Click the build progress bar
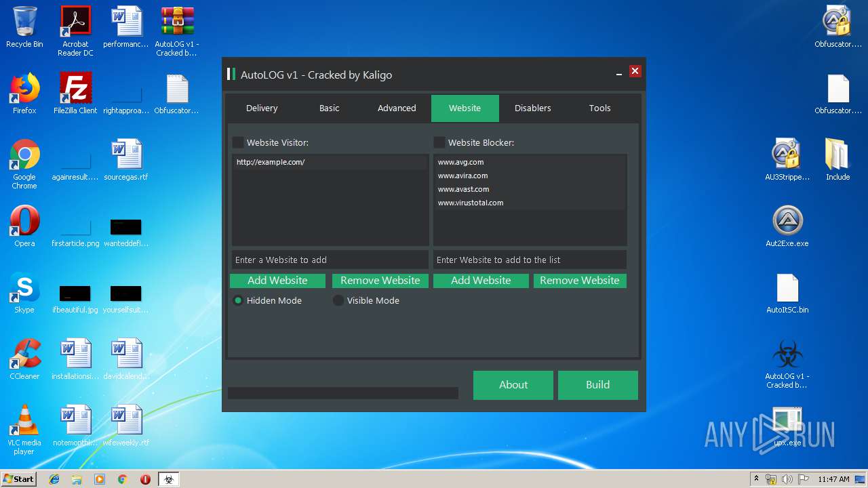 pos(343,393)
